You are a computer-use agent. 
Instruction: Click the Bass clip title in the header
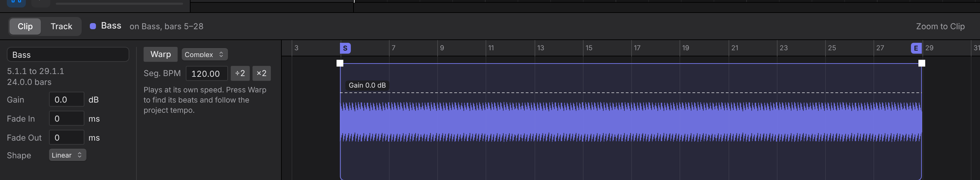[111, 26]
